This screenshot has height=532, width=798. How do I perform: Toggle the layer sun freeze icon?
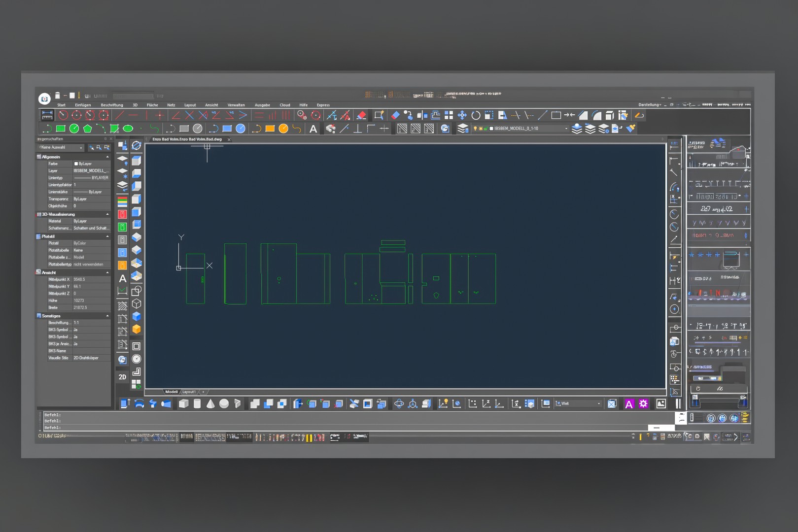[481, 129]
